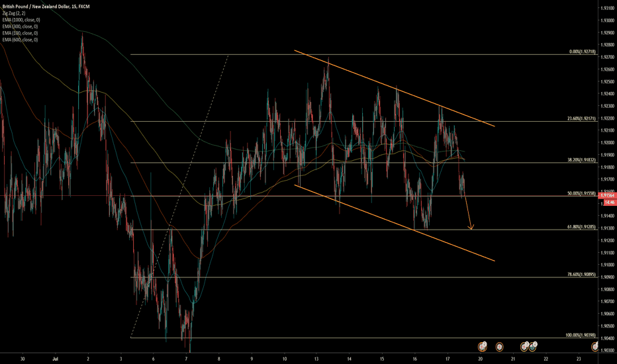The width and height of the screenshot is (617, 364).
Task: Open the lone event marker between 20 and 21
Action: (x=499, y=347)
